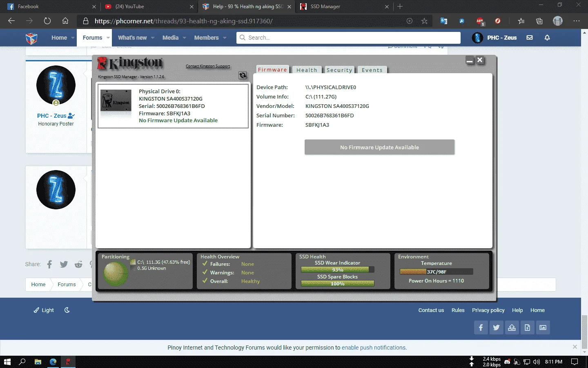This screenshot has width=588, height=368.
Task: Open the Events tab in SSD Manager
Action: pos(372,70)
